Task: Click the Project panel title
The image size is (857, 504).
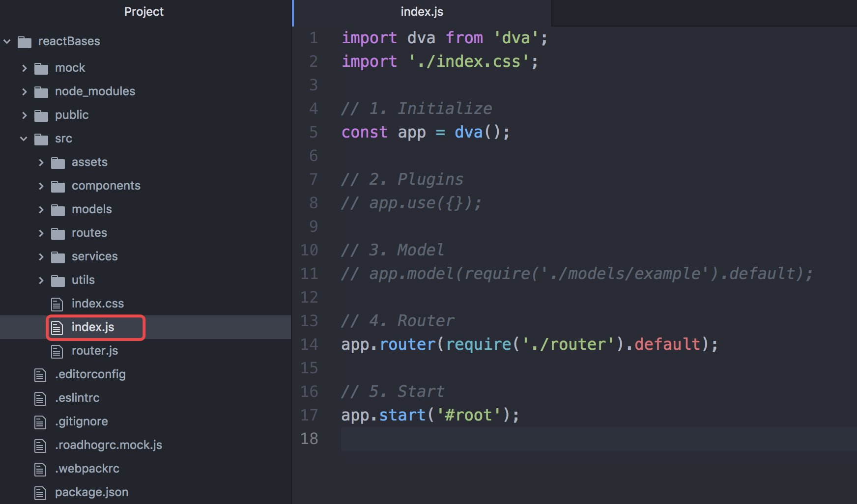Action: 143,11
